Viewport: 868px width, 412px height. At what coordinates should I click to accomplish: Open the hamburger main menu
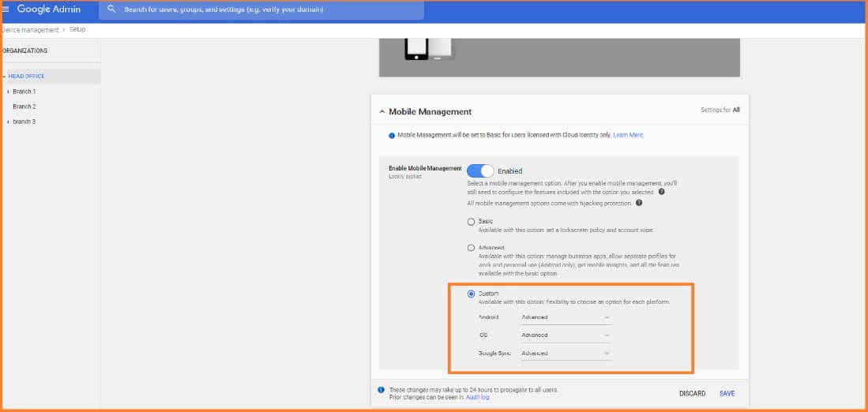click(6, 9)
